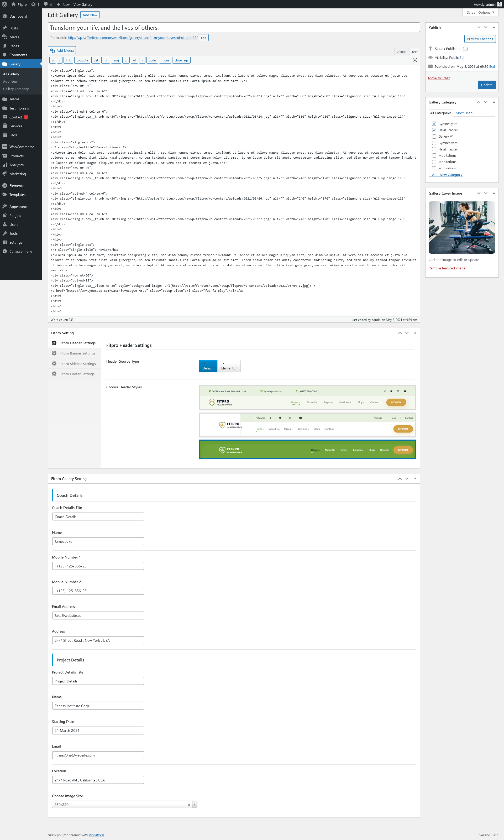504x840 pixels.
Task: Click the Gallery Cover Image thumbnail
Action: point(461,227)
